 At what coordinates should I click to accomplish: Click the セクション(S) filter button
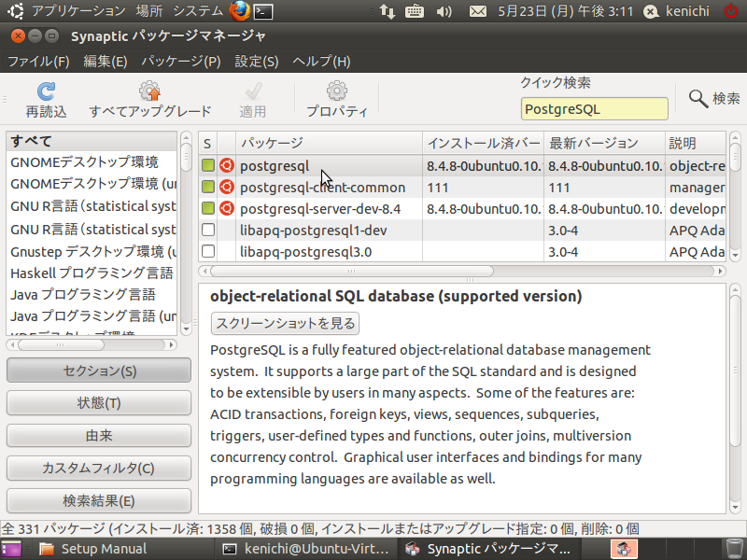click(x=99, y=371)
